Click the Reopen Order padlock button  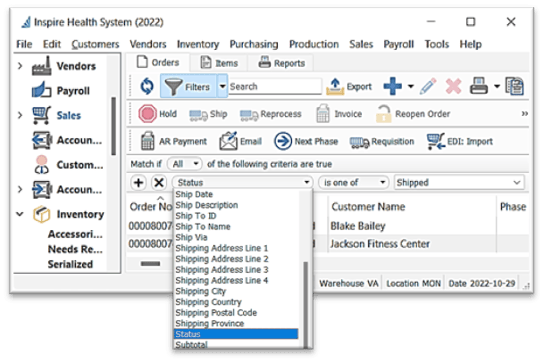[x=413, y=114]
